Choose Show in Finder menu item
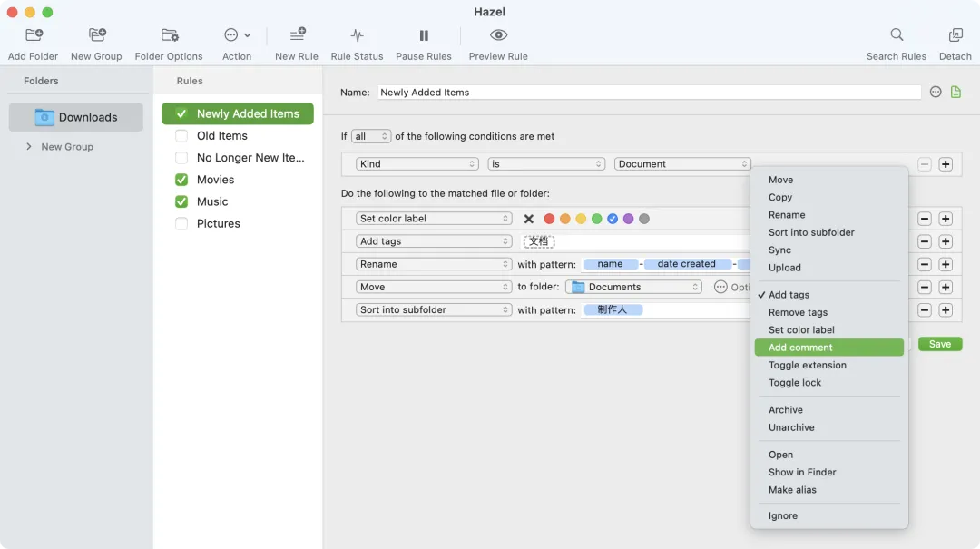Image resolution: width=980 pixels, height=549 pixels. (x=828, y=472)
